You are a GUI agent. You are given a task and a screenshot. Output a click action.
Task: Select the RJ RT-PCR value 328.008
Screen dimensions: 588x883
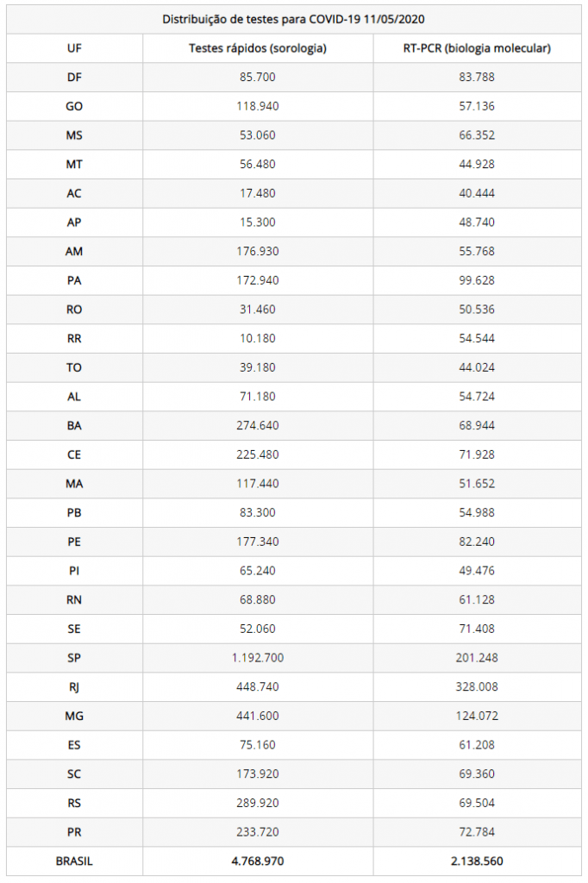pyautogui.click(x=477, y=686)
